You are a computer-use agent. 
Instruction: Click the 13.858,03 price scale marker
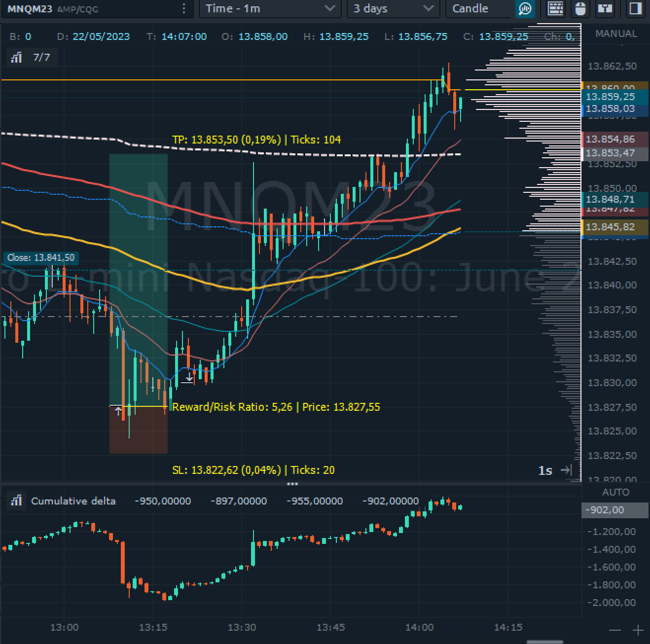[x=615, y=108]
